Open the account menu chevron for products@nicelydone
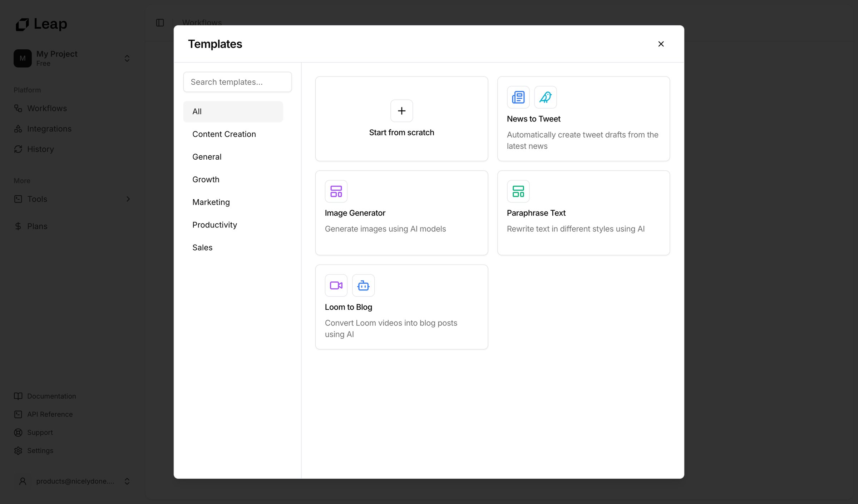The image size is (858, 504). [127, 481]
